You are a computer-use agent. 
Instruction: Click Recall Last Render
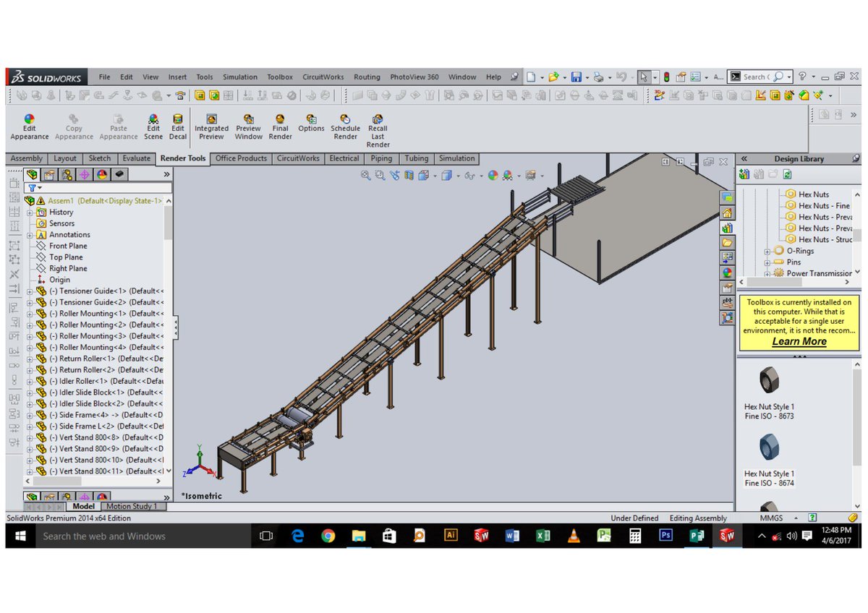(x=377, y=123)
